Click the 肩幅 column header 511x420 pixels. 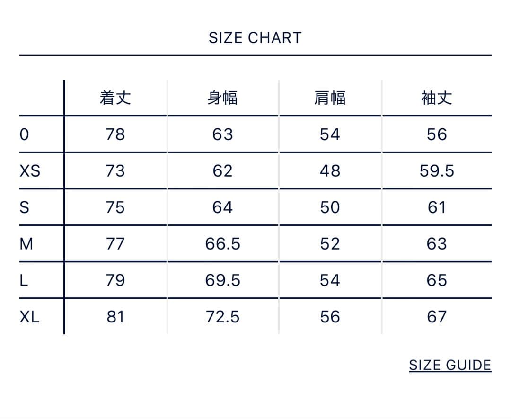pos(330,98)
